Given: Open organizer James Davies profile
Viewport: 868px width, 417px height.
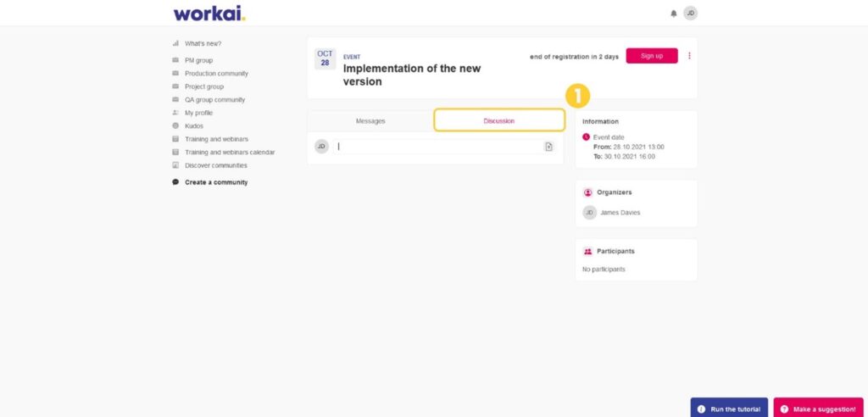Looking at the screenshot, I should click(x=620, y=213).
